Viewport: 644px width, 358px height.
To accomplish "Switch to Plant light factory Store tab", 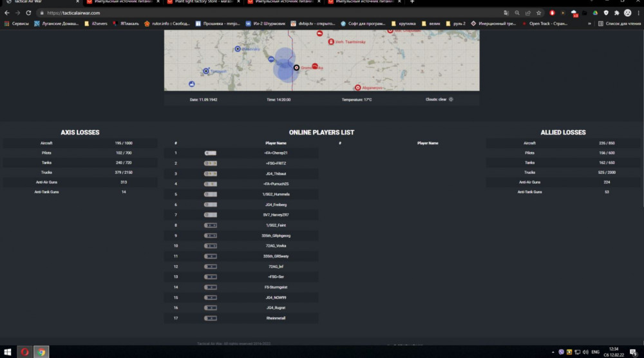I will [201, 2].
